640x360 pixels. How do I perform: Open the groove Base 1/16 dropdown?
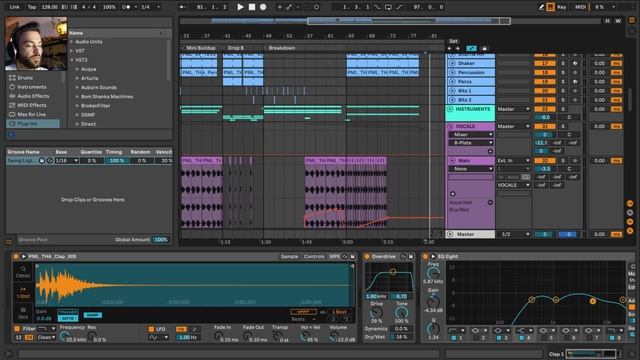pyautogui.click(x=67, y=161)
